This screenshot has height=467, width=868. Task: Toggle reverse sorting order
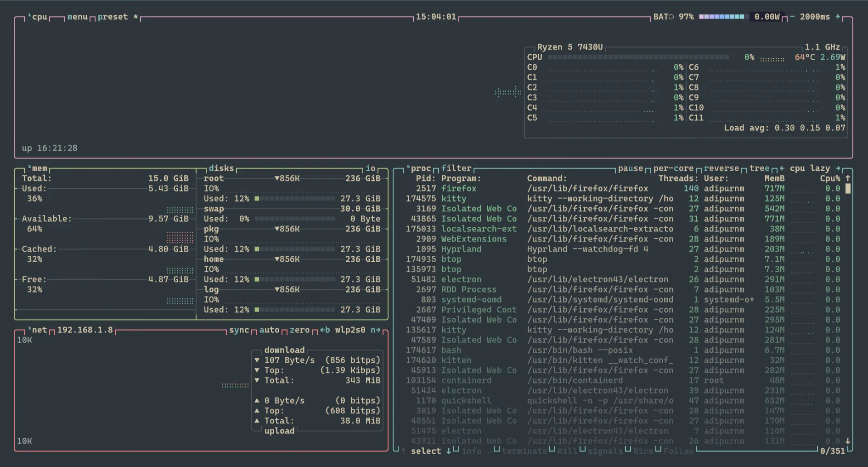click(721, 169)
